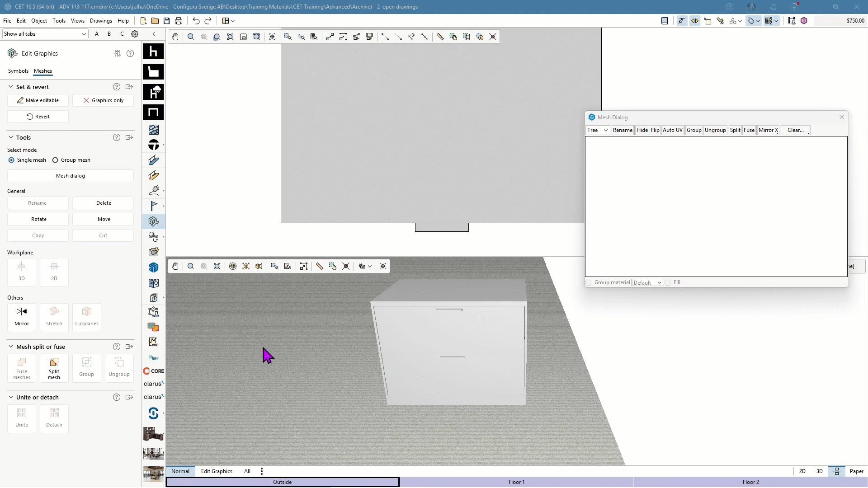Open folder icon in top toolbar
The height and width of the screenshot is (488, 868).
pyautogui.click(x=155, y=21)
